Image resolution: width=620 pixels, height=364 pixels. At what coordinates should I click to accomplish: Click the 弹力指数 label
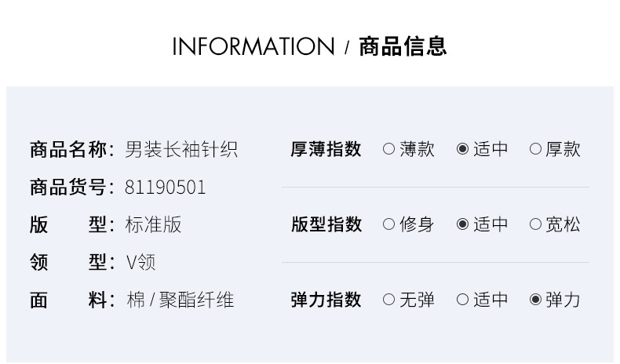pos(326,300)
